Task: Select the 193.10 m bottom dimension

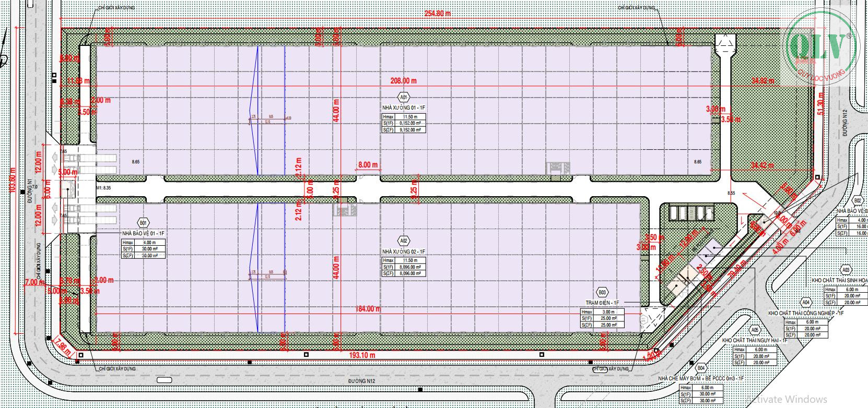Action: [362, 355]
